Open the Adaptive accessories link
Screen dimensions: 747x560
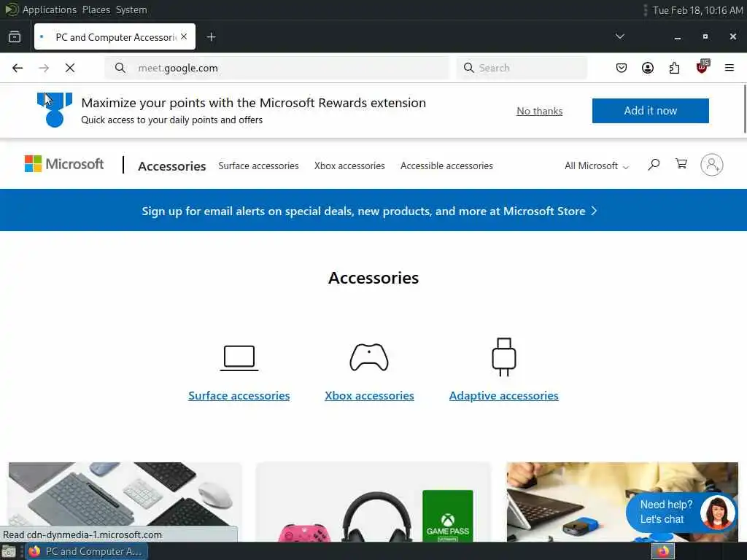tap(503, 396)
